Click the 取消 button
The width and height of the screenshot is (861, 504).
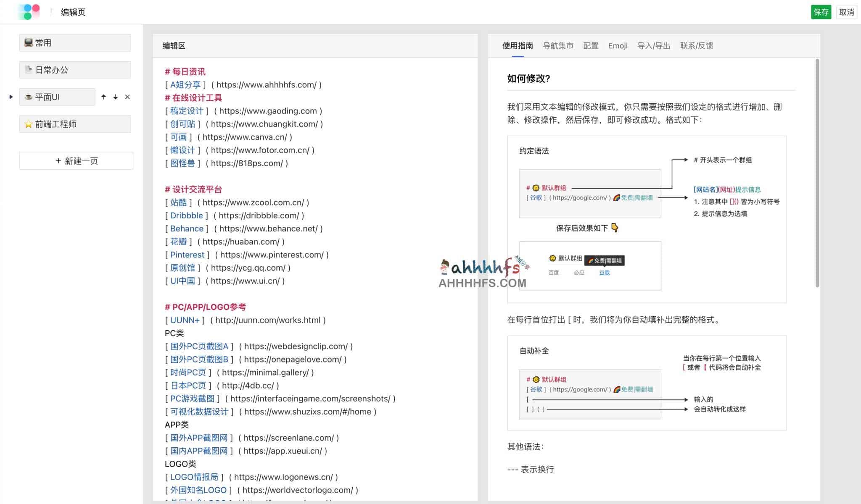click(x=846, y=12)
